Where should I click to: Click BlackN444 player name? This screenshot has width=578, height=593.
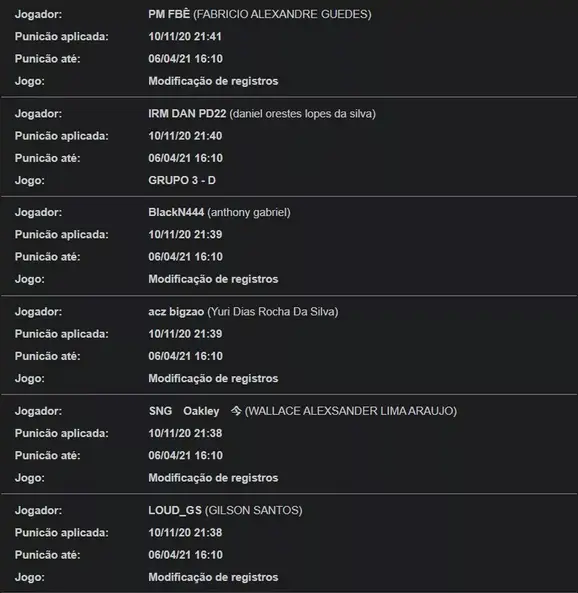pos(176,212)
